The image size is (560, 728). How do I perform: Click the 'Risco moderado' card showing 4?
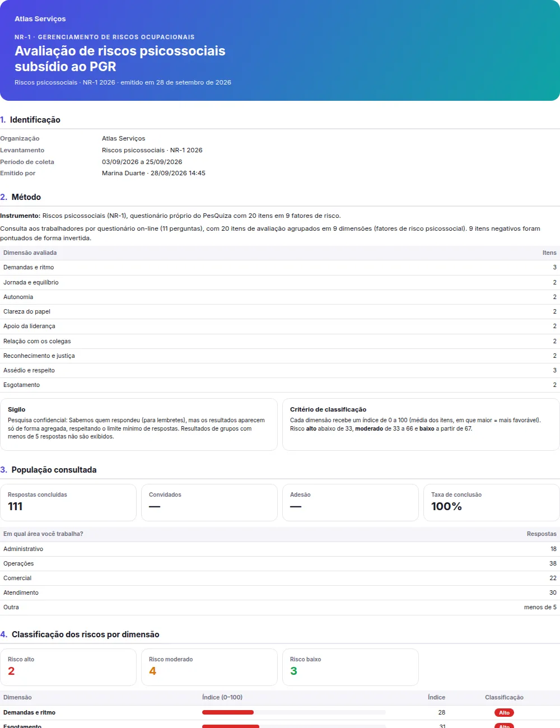(209, 667)
